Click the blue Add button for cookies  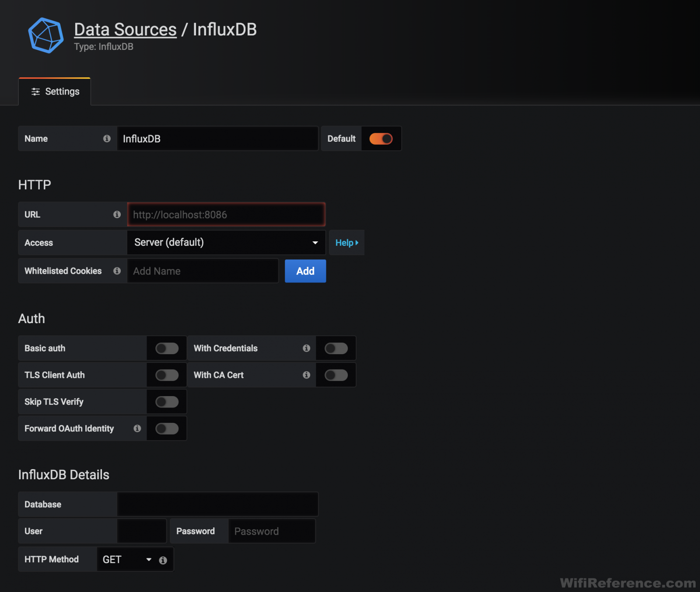coord(305,271)
